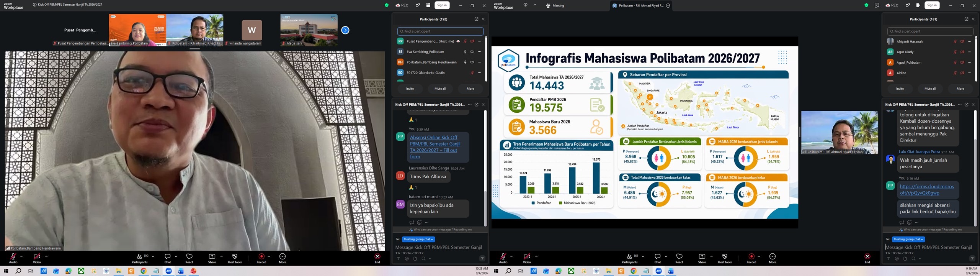This screenshot has width=980, height=276.
Task: Click Mute all in right Participants panel
Action: (930, 89)
